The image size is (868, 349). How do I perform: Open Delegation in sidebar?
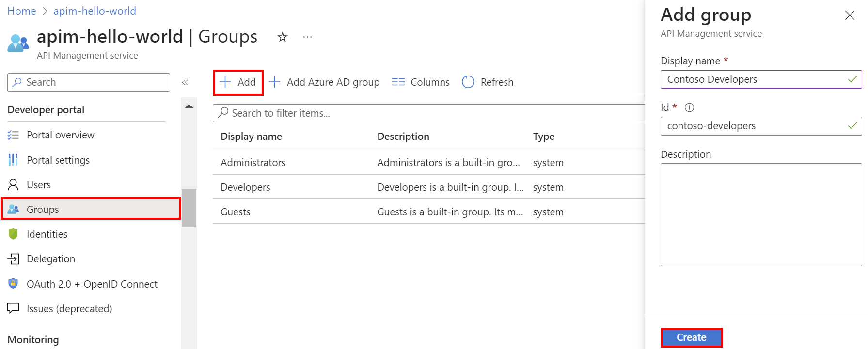[x=51, y=259]
